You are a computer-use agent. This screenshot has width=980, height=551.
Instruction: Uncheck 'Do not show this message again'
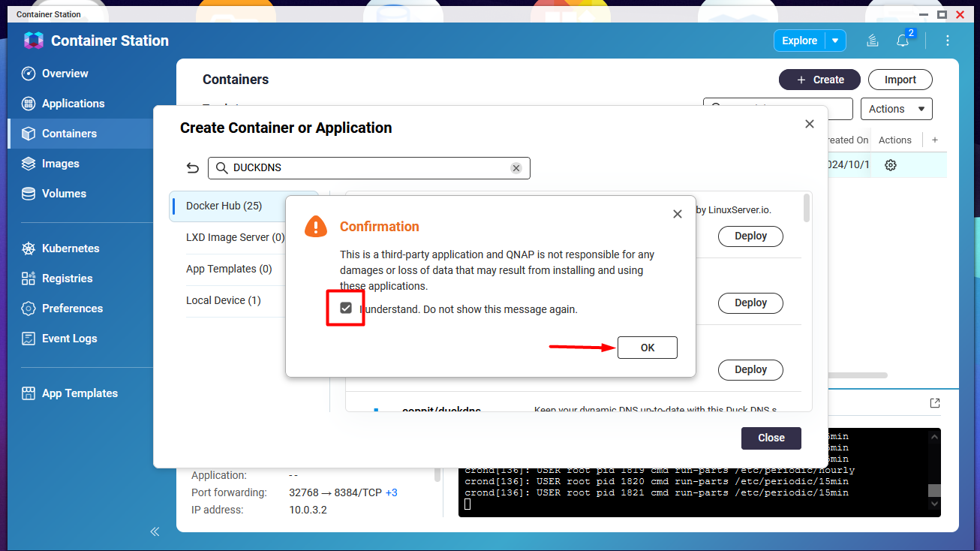click(x=346, y=309)
